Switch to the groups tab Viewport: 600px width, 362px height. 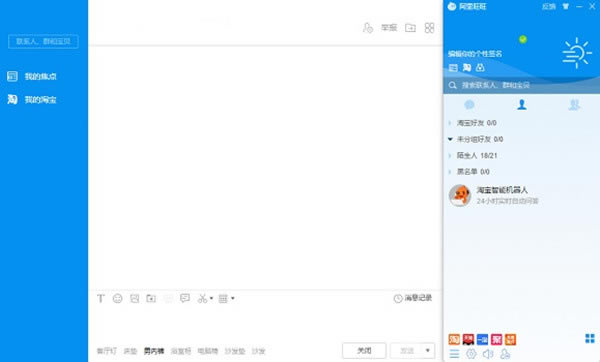coord(574,104)
